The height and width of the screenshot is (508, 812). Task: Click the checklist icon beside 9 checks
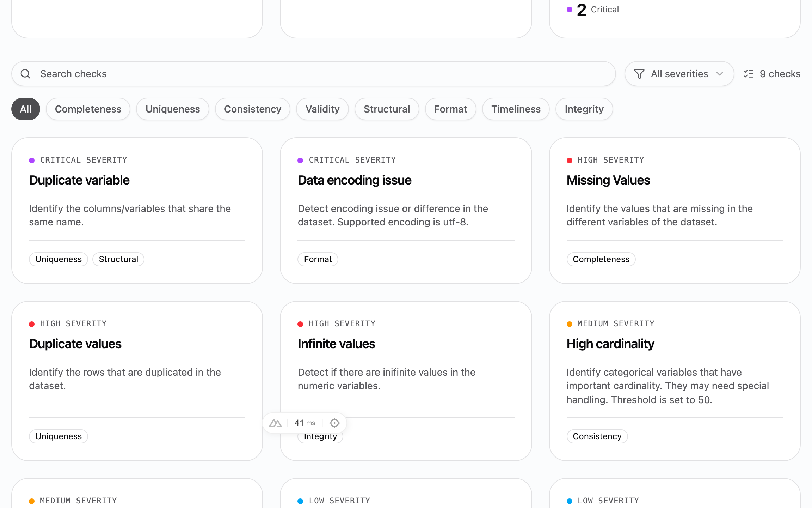[748, 74]
